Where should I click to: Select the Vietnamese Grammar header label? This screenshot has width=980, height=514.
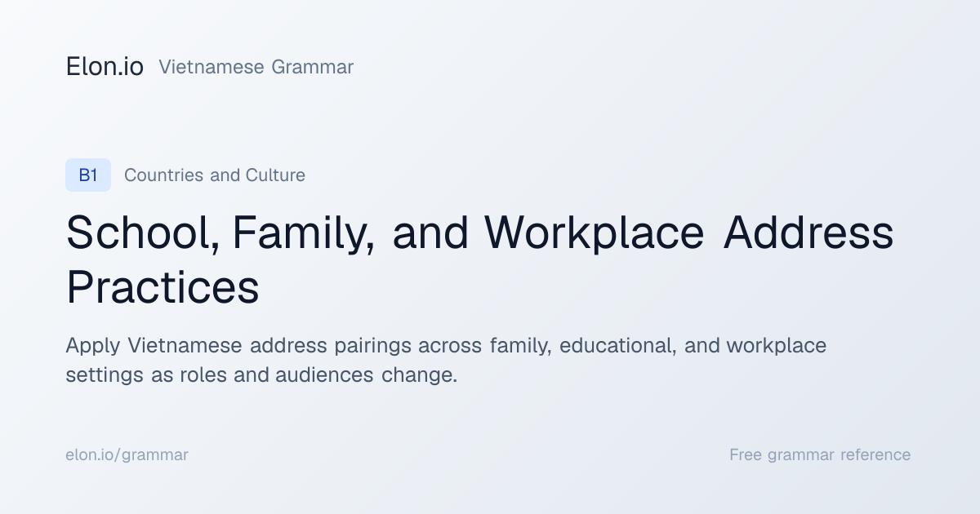(x=256, y=67)
